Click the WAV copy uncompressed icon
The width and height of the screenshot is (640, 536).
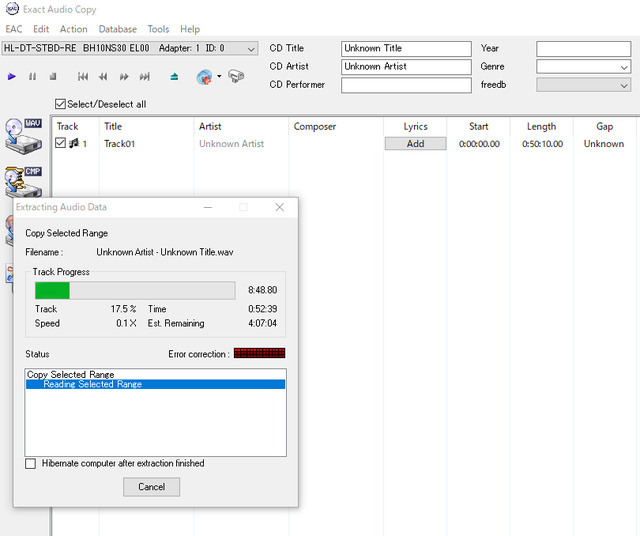23,136
